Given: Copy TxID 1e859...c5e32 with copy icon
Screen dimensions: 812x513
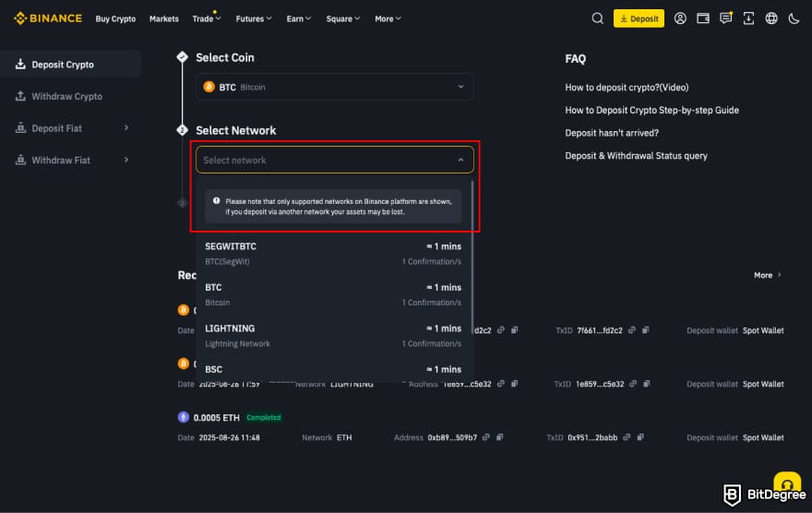Looking at the screenshot, I should (x=646, y=384).
